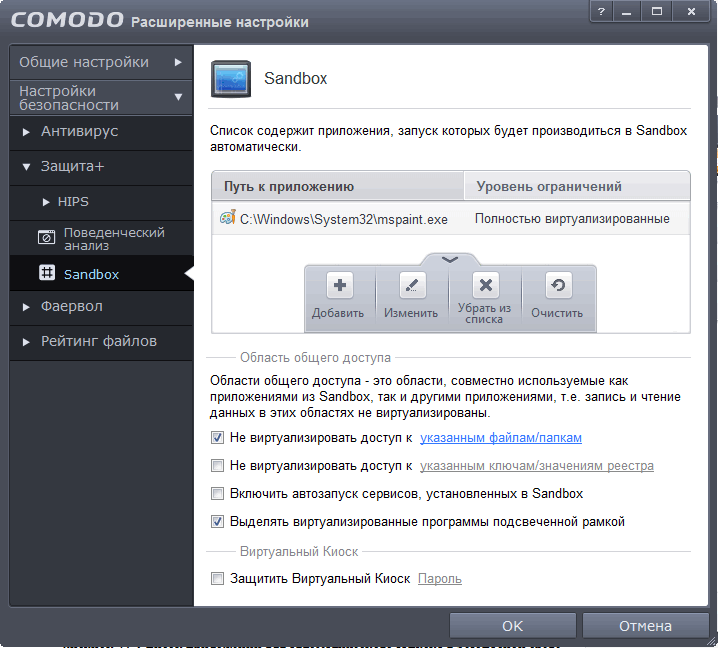Expand the HIPS tree arrow

click(x=46, y=202)
